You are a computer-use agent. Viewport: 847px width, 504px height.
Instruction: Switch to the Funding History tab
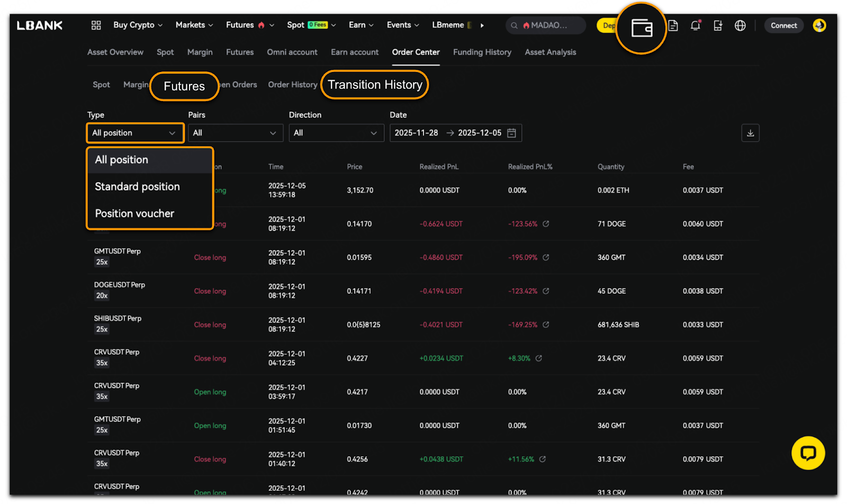482,52
